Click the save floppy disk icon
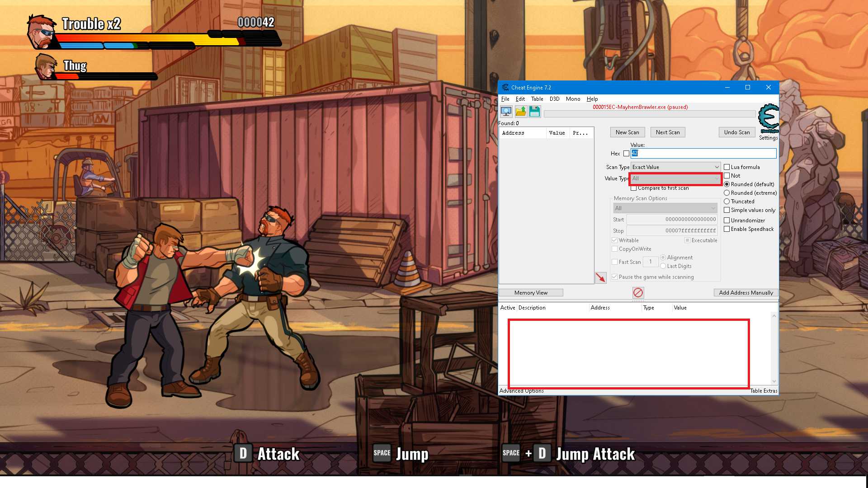The height and width of the screenshot is (488, 868). click(x=534, y=111)
